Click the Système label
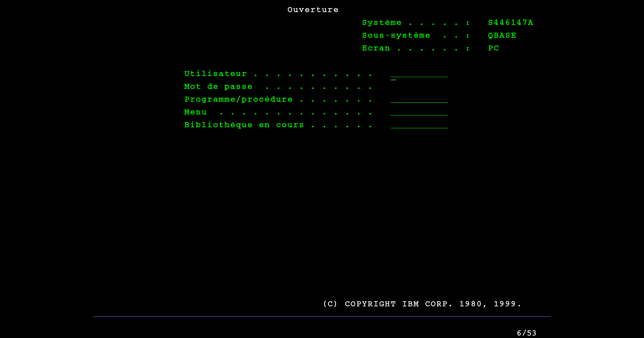This screenshot has width=644, height=338. (382, 23)
